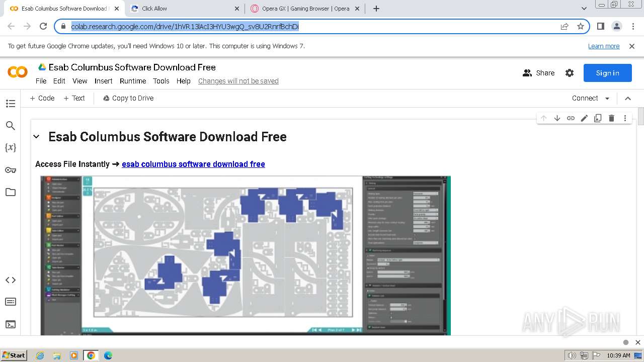Open Connect dropdown arrow
Image resolution: width=644 pixels, height=362 pixels.
click(x=607, y=99)
